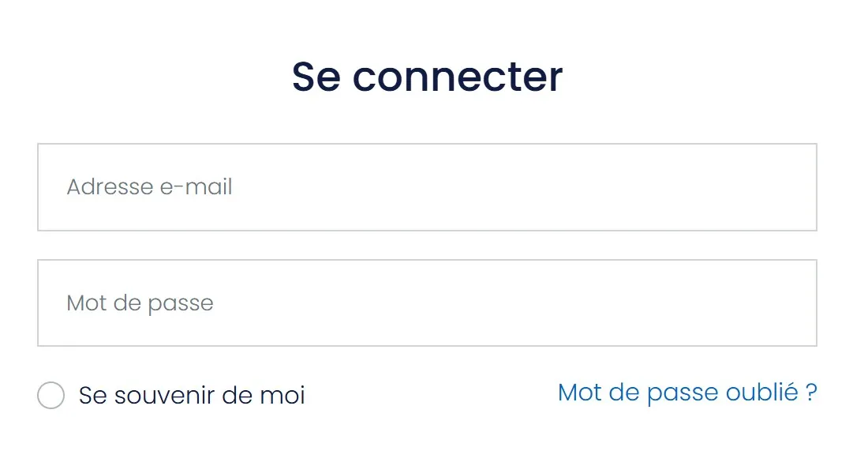Click the Se connecter heading
Viewport: 868px width, 451px height.
point(427,77)
